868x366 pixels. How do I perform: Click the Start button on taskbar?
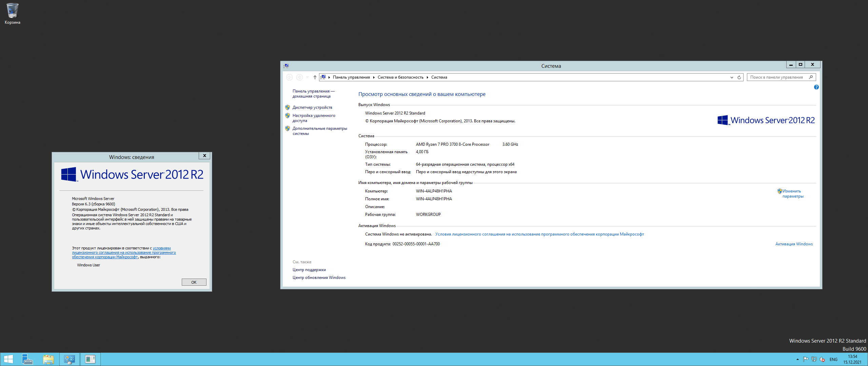[8, 359]
